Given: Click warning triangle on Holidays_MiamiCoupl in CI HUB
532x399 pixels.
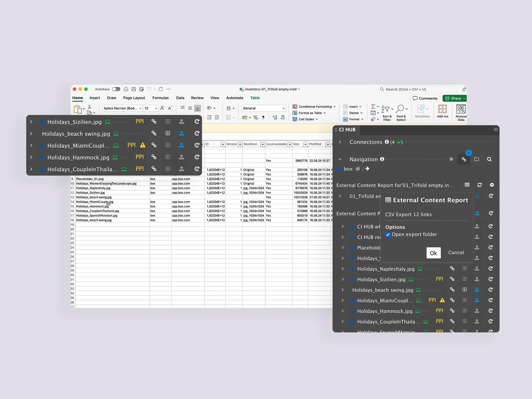Looking at the screenshot, I should pos(442,300).
